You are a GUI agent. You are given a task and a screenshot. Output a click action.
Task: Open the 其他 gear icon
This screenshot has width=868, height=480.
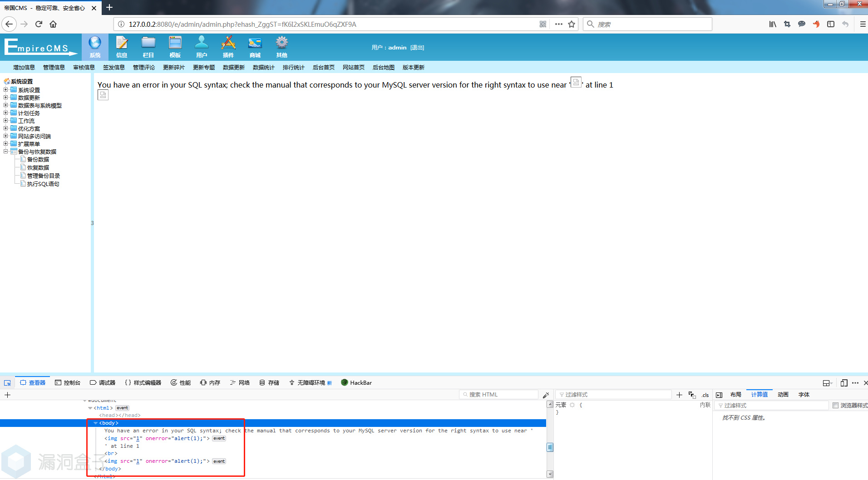point(282,47)
